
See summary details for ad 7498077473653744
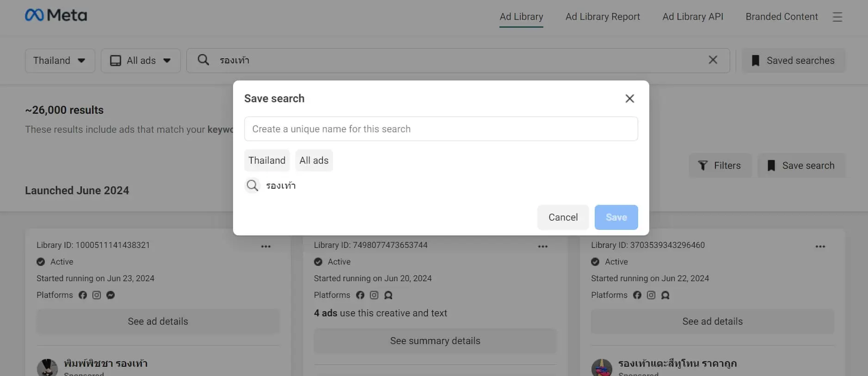tap(435, 341)
